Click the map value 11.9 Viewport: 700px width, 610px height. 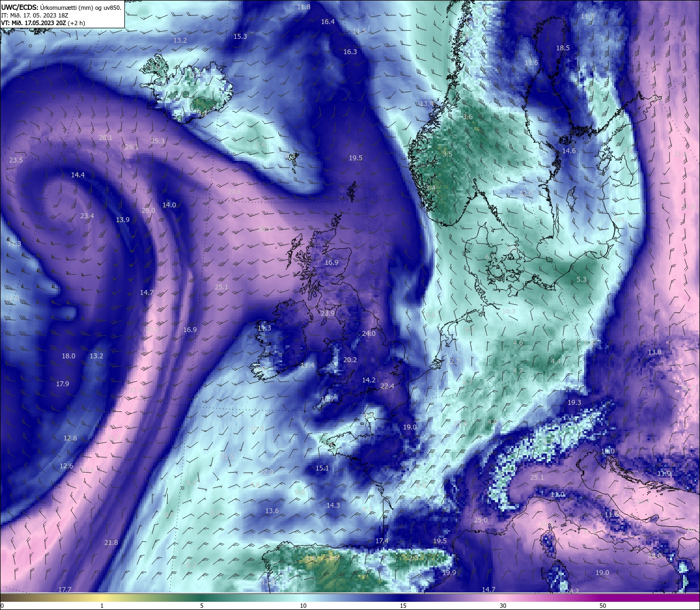point(664,474)
